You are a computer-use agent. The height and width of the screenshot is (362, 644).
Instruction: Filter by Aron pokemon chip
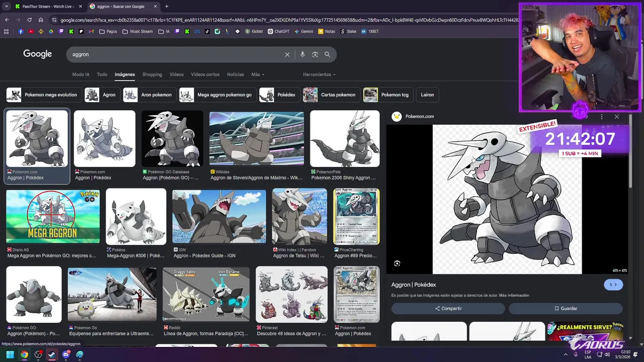149,95
